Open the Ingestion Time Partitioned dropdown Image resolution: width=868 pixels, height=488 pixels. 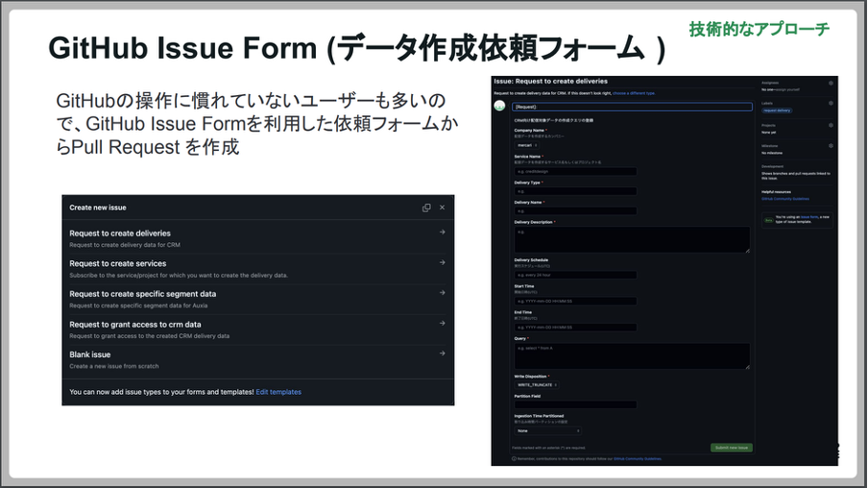[x=547, y=430]
